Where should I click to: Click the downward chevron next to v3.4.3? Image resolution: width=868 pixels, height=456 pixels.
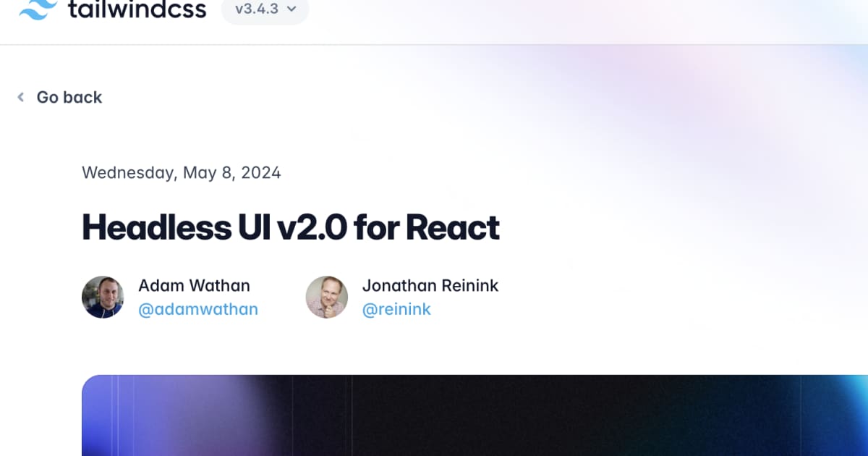click(292, 9)
